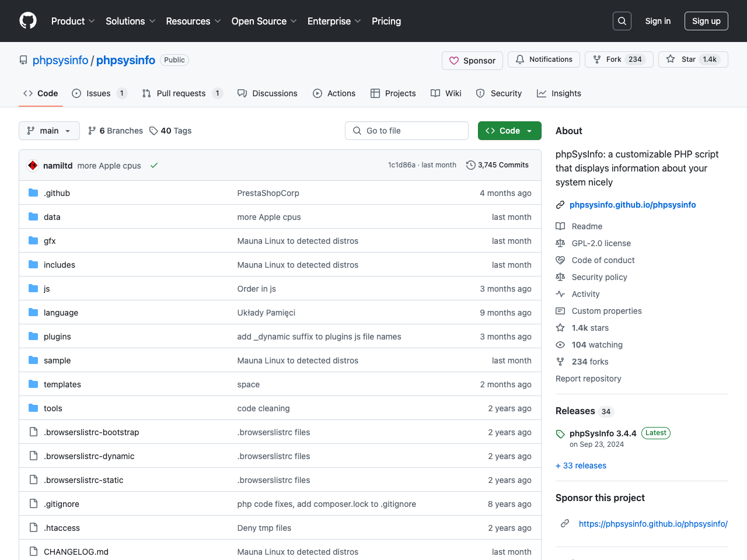Click the book icon next to Readme

pos(560,226)
